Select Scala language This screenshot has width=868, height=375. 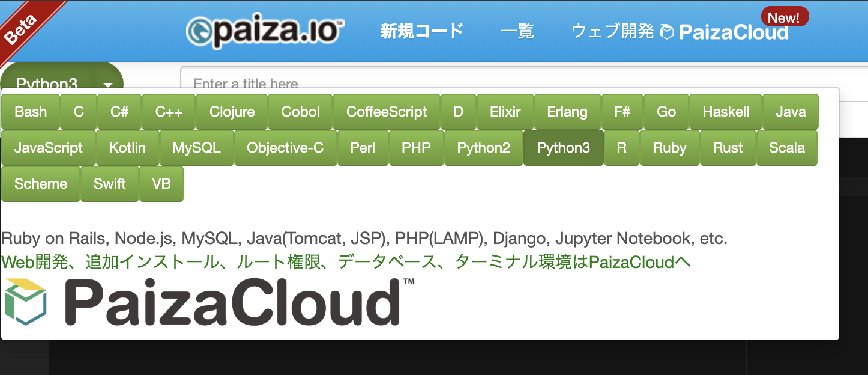point(787,148)
